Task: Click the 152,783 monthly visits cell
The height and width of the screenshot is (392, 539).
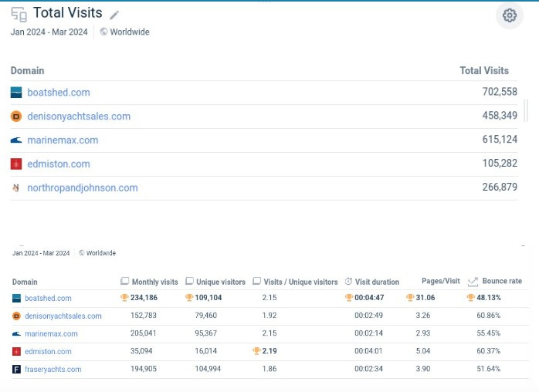Action: (x=144, y=316)
